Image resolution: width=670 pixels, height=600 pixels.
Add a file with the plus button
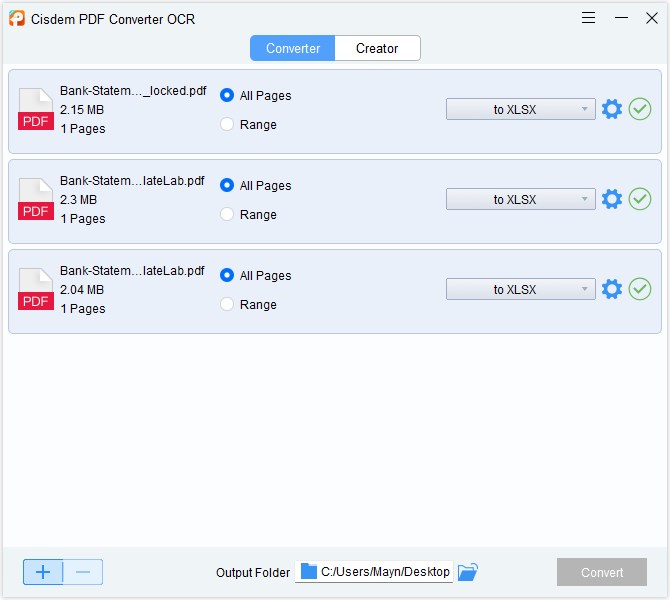[x=43, y=572]
